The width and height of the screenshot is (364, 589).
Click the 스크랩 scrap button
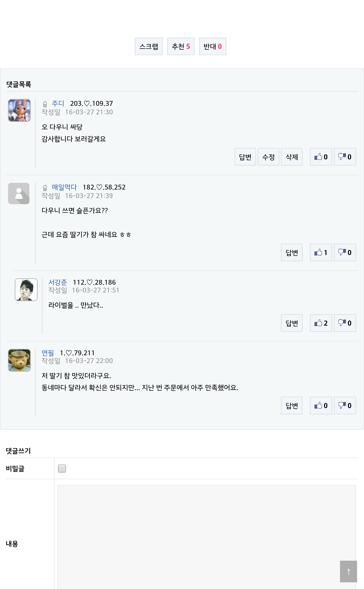[x=149, y=46]
